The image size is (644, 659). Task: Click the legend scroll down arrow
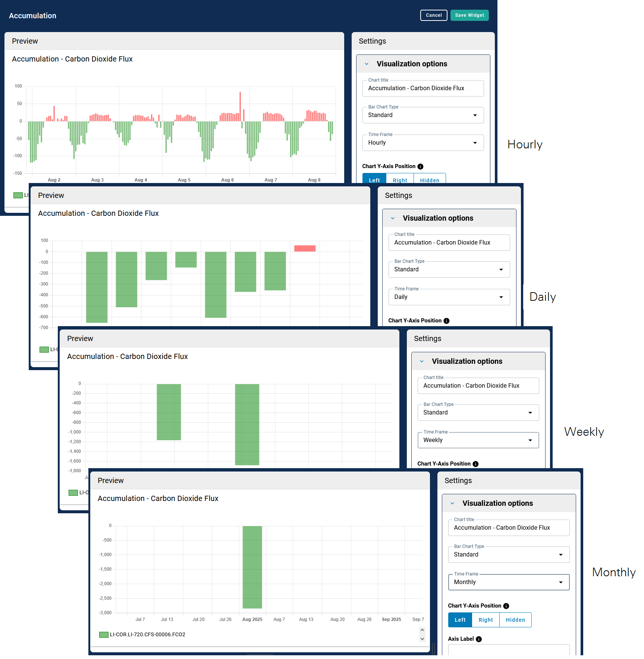tap(422, 639)
